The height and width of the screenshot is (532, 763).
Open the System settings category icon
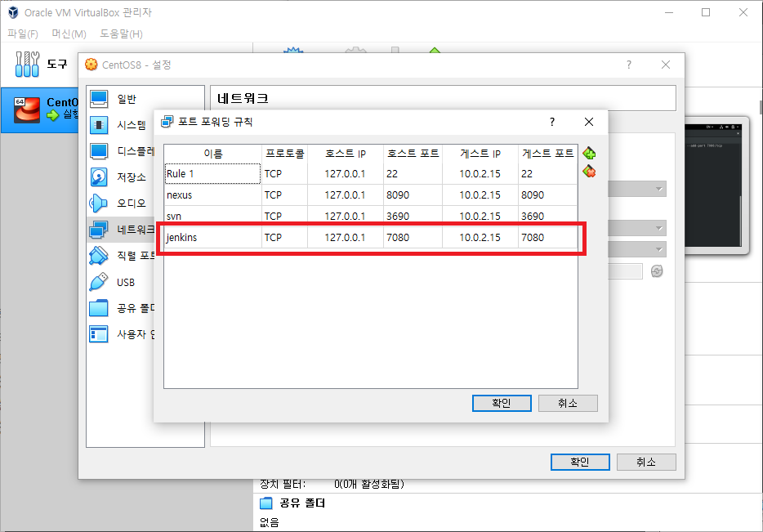pos(99,125)
